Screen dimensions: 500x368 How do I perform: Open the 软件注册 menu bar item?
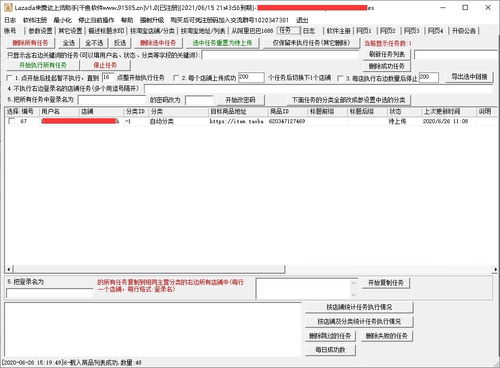click(x=35, y=20)
